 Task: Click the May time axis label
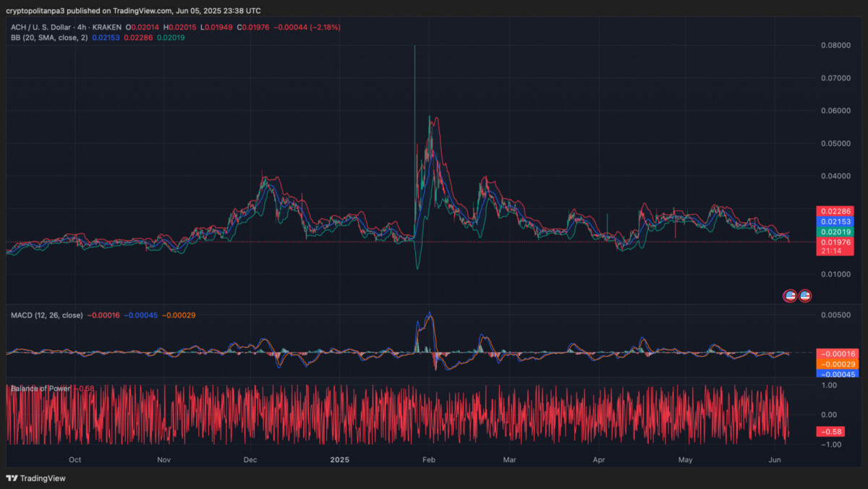tap(686, 459)
